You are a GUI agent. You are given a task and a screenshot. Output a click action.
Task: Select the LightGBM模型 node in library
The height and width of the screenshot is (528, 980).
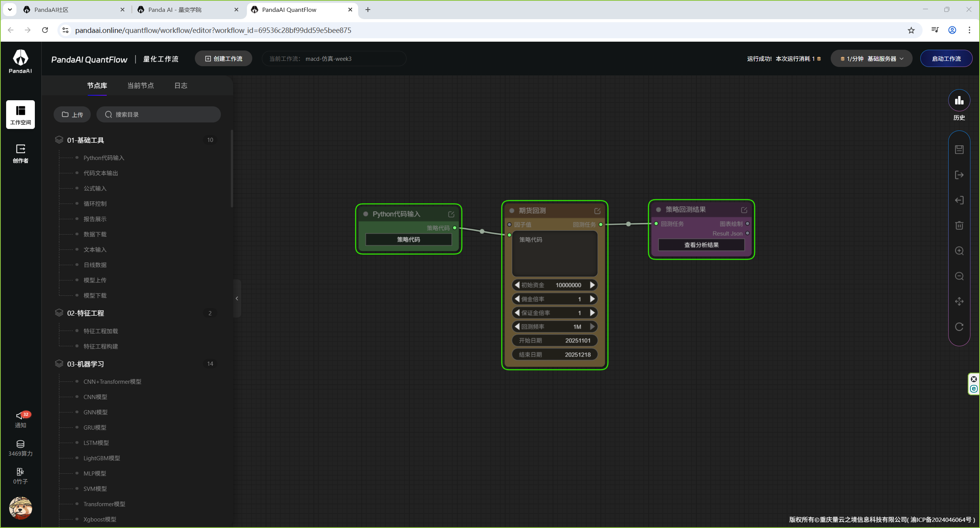(x=101, y=458)
